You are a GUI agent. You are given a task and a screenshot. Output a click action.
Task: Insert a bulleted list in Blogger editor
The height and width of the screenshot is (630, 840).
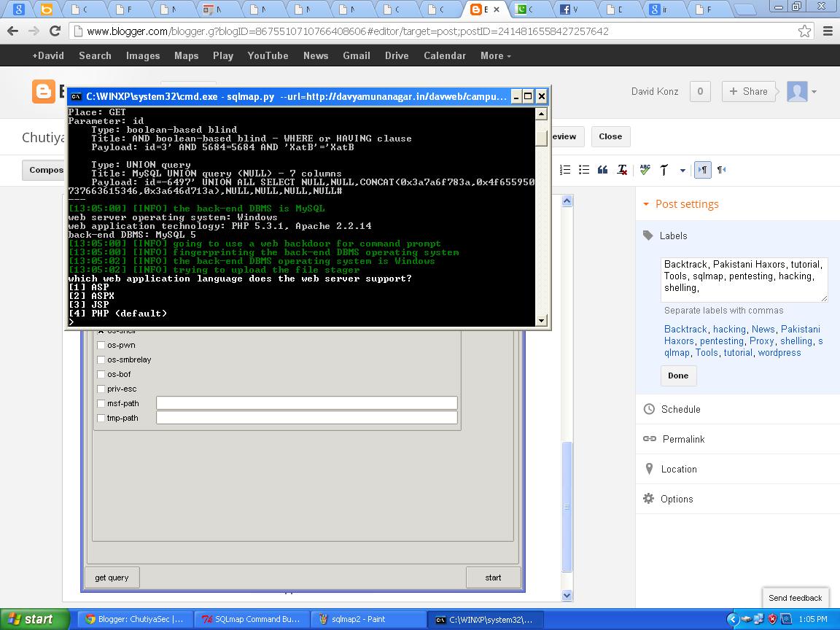[x=584, y=170]
